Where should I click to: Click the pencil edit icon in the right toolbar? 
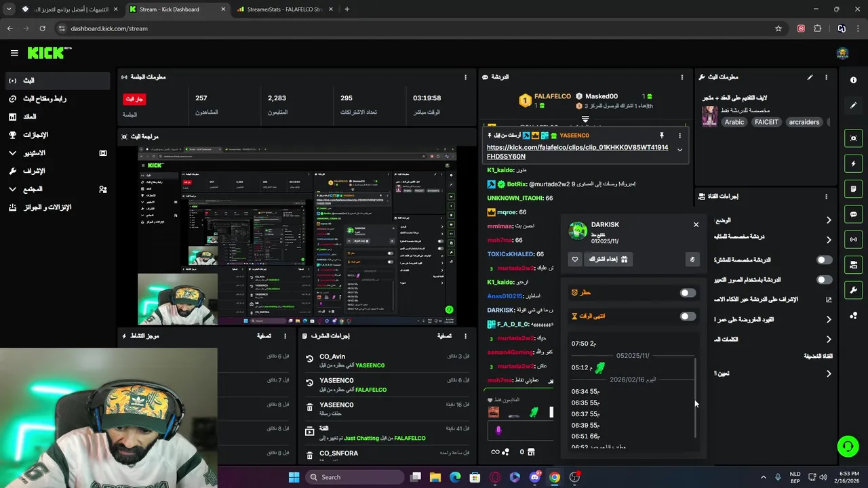point(853,106)
